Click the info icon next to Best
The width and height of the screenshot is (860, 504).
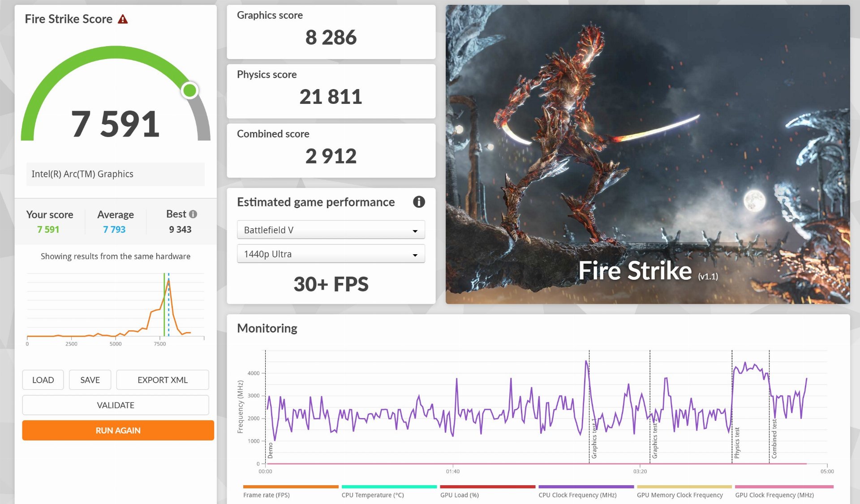pyautogui.click(x=193, y=214)
